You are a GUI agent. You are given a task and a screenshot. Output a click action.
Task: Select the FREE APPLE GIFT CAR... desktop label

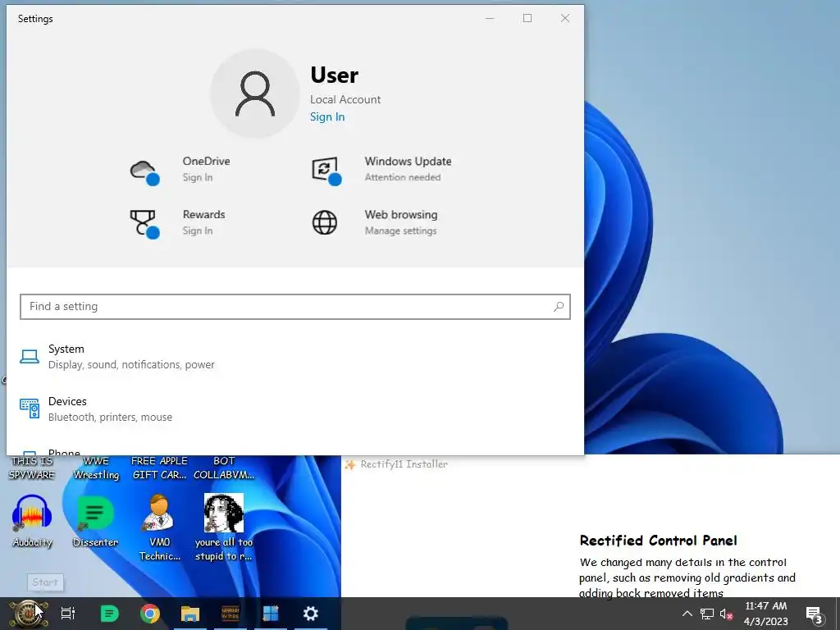tap(160, 468)
